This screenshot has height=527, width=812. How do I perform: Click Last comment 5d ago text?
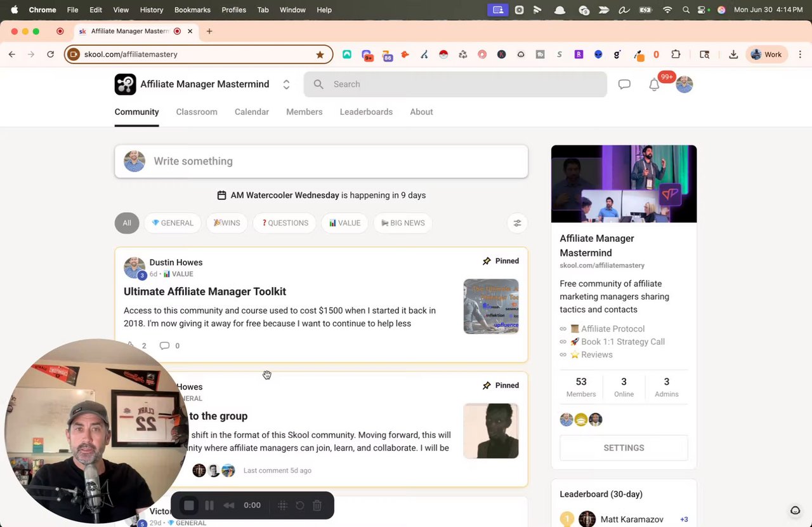(277, 470)
